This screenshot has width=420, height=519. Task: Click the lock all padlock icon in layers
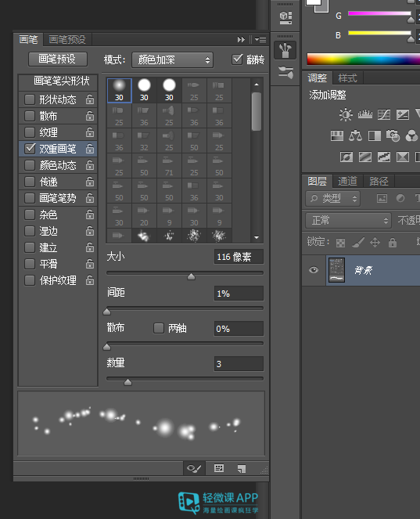[393, 243]
